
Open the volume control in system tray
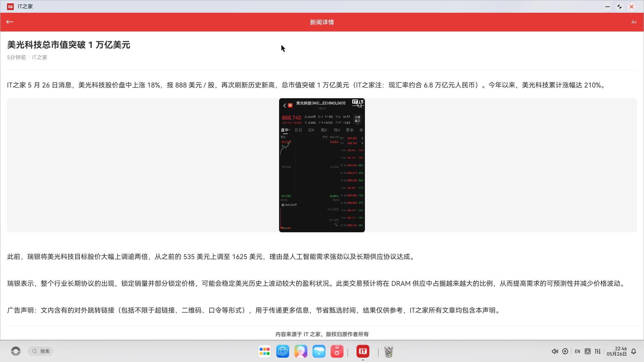tap(555, 351)
